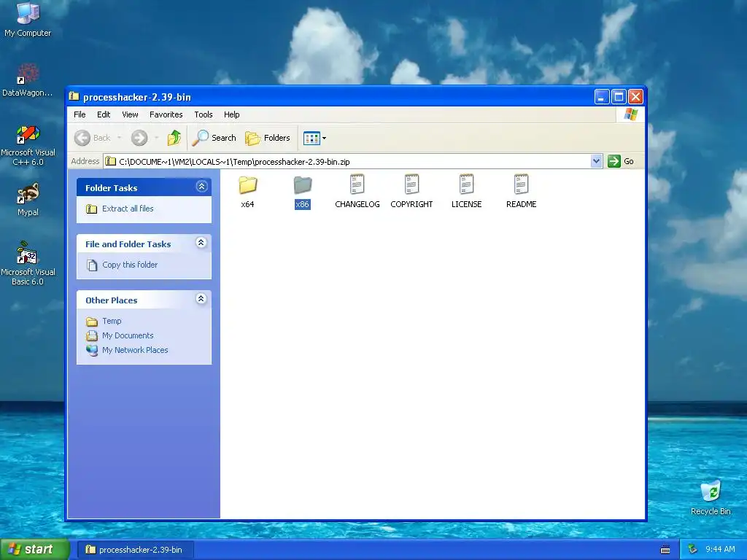Click the title bar zip folder icon
The height and width of the screenshot is (560, 747).
point(74,97)
